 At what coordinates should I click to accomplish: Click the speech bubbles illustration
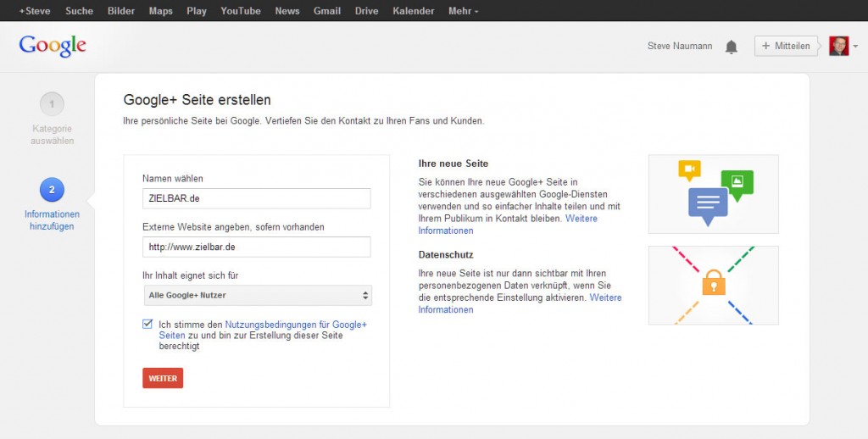(x=714, y=194)
